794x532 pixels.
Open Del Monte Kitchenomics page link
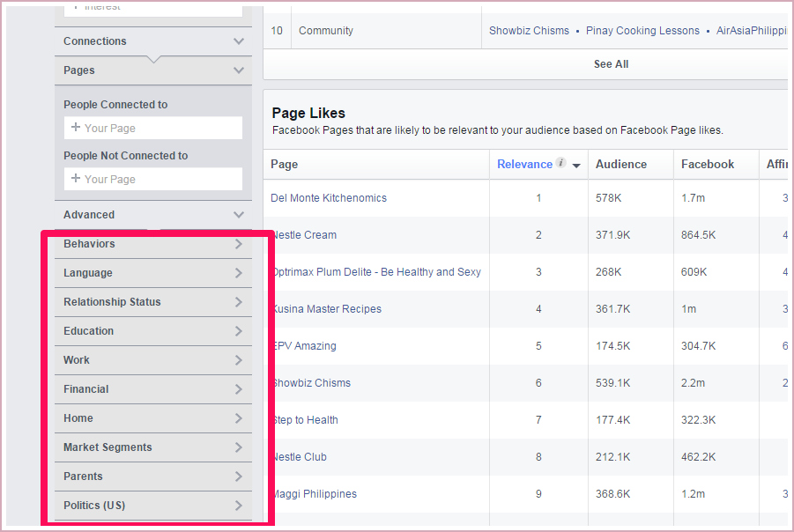[329, 198]
